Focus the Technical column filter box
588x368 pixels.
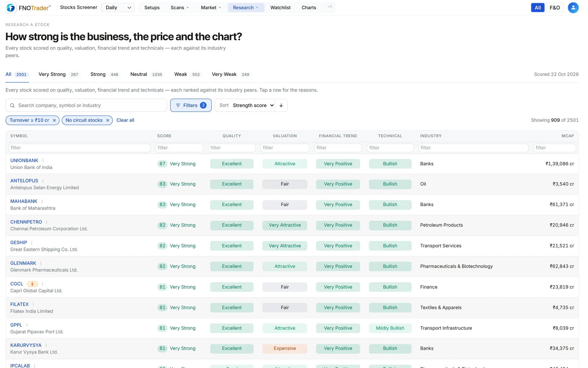(390, 148)
